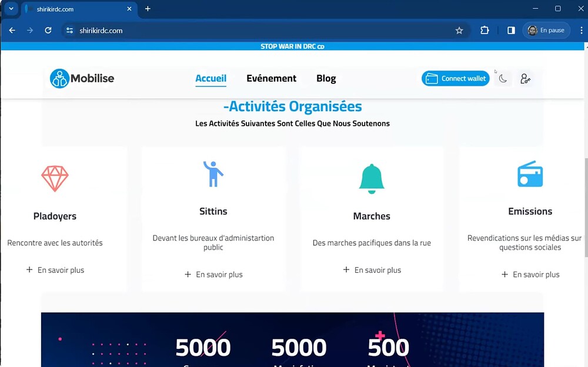This screenshot has height=367, width=588.
Task: Open 'En savoir plus' under Sittins
Action: click(x=213, y=274)
